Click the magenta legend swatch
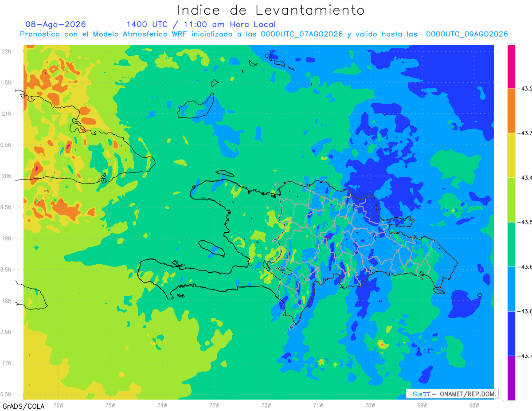The image size is (532, 411). (511, 66)
